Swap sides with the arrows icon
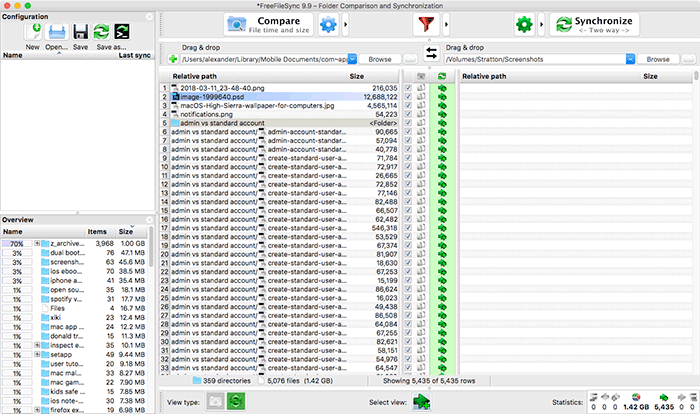 coord(431,54)
